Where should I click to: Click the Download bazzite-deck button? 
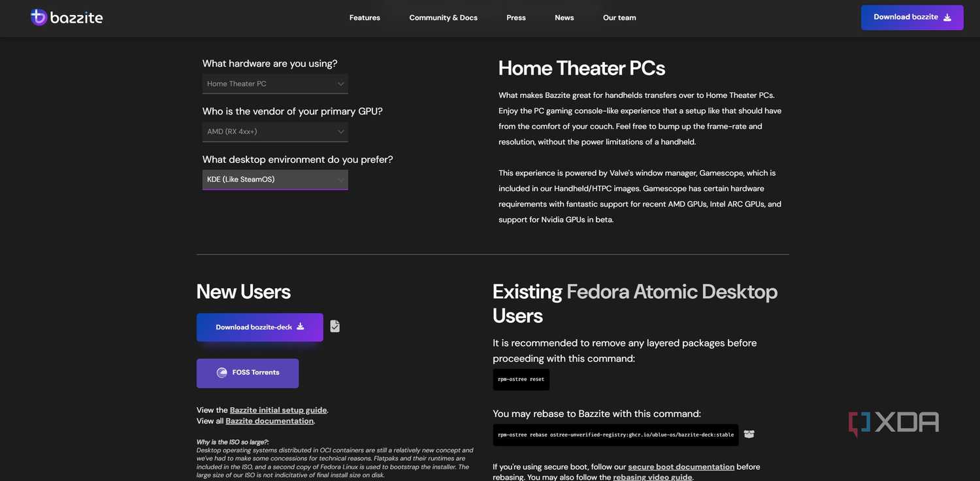[x=260, y=327]
